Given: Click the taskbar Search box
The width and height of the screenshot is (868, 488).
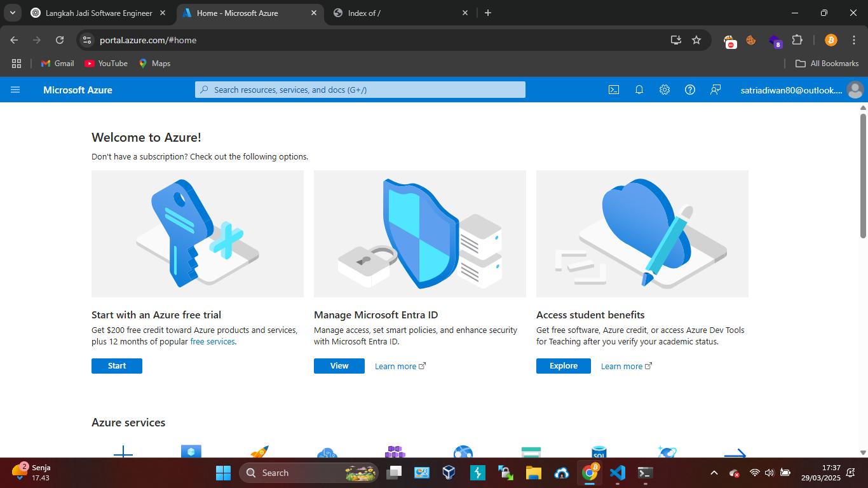Looking at the screenshot, I should (309, 473).
